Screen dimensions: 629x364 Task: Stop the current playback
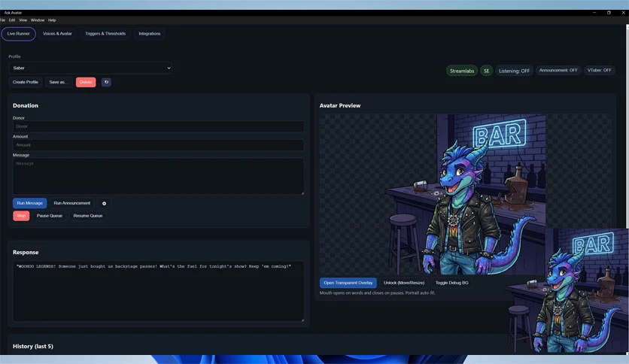[21, 216]
